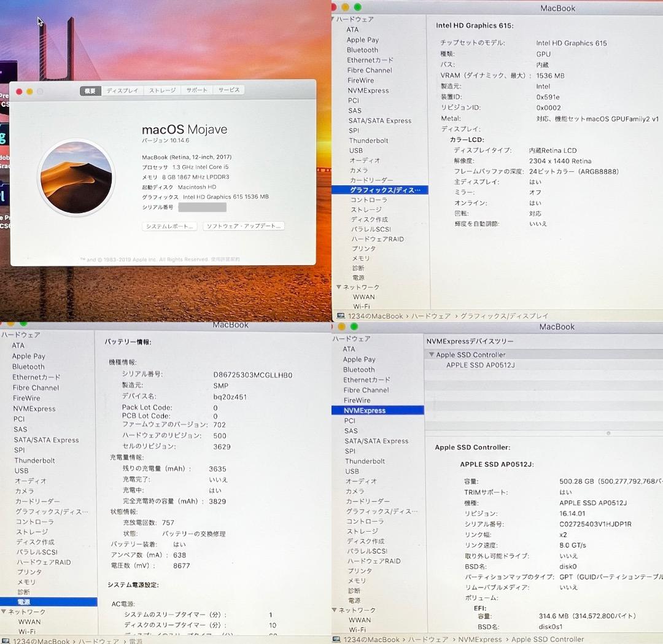
Task: Select Bluetooth in the hardware sidebar
Action: point(362,50)
